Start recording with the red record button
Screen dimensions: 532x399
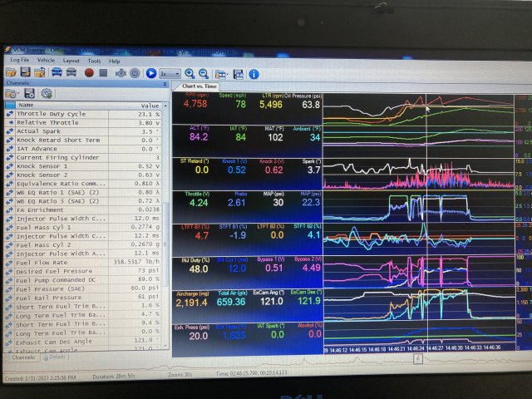[x=89, y=72]
